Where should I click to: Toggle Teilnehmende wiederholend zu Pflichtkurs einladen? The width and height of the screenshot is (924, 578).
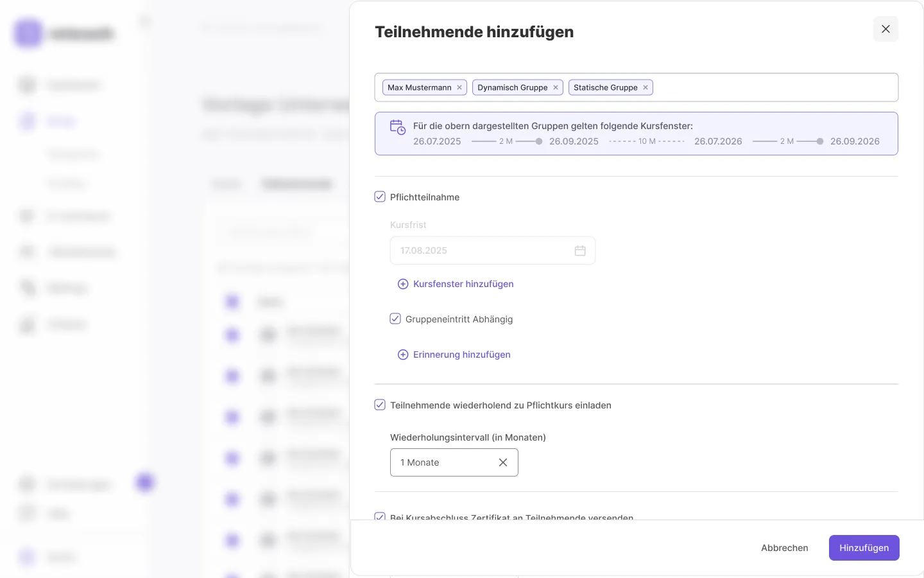coord(380,405)
